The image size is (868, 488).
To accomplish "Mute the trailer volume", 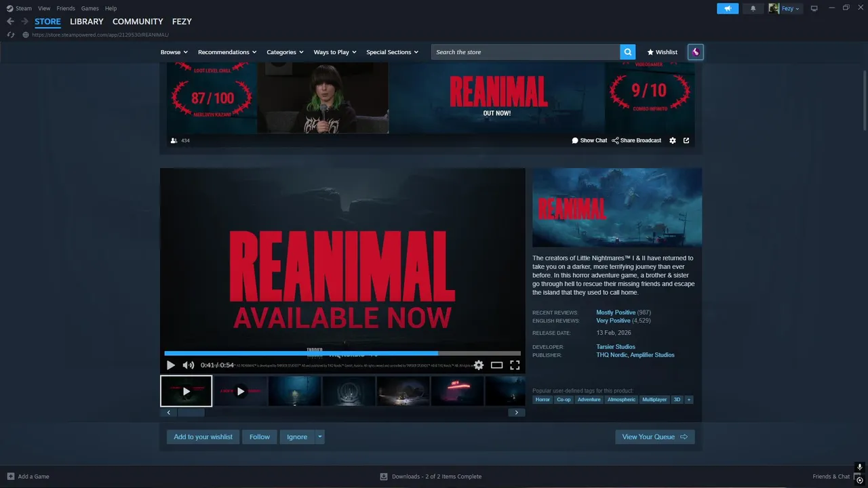I will point(188,365).
